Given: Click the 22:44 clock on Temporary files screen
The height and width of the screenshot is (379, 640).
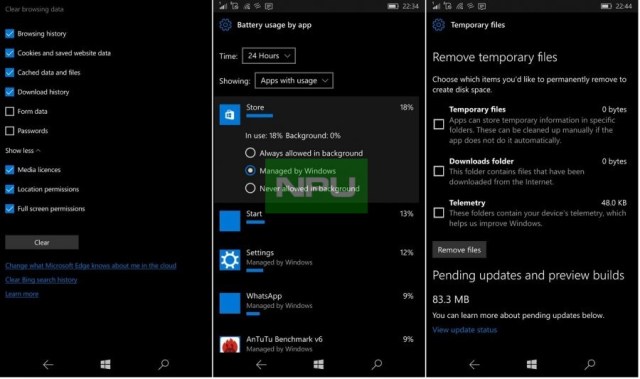Looking at the screenshot, I should pos(624,6).
